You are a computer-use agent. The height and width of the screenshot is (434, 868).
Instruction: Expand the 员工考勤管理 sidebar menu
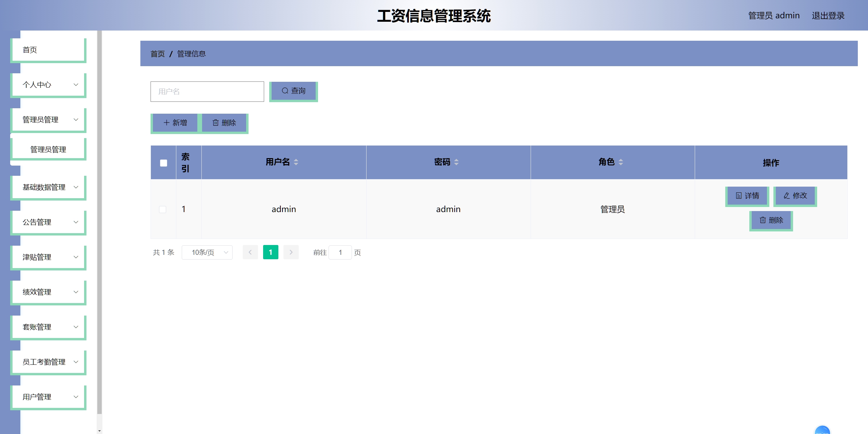click(48, 362)
